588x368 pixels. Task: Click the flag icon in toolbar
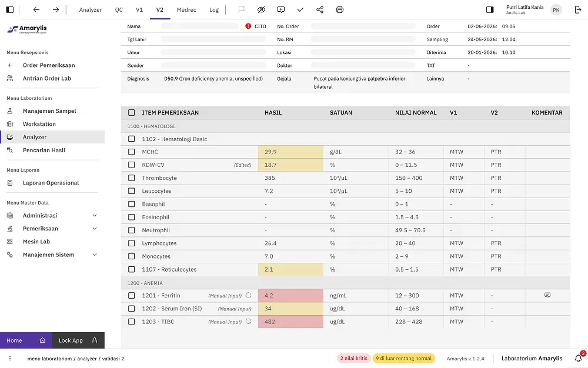pyautogui.click(x=242, y=10)
